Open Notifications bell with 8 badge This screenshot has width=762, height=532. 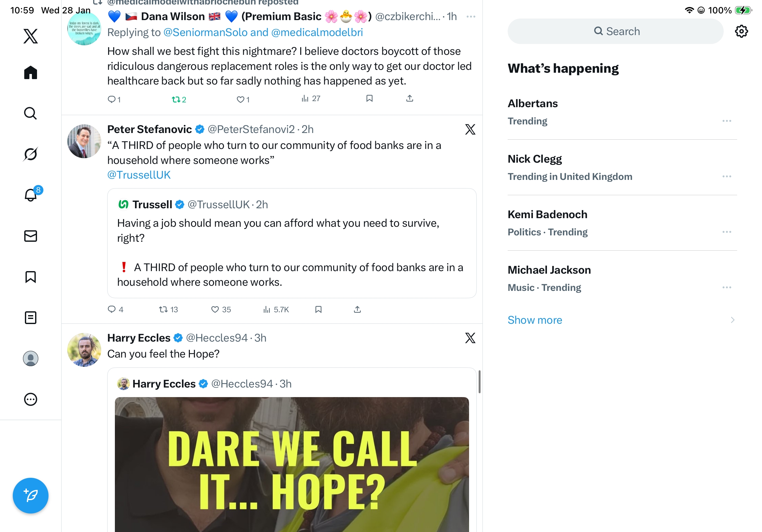coord(31,195)
